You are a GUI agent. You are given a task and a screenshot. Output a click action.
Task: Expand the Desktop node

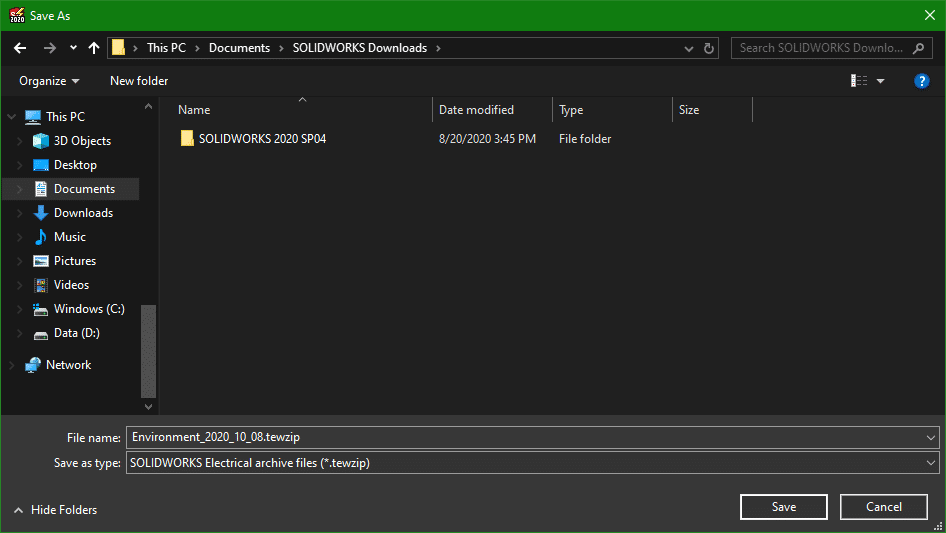point(19,165)
